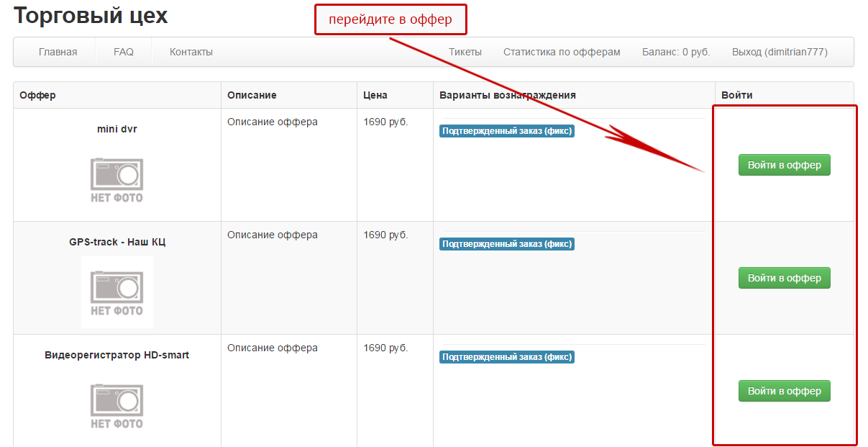Select the reward badge for GPS-track offer

[x=507, y=243]
